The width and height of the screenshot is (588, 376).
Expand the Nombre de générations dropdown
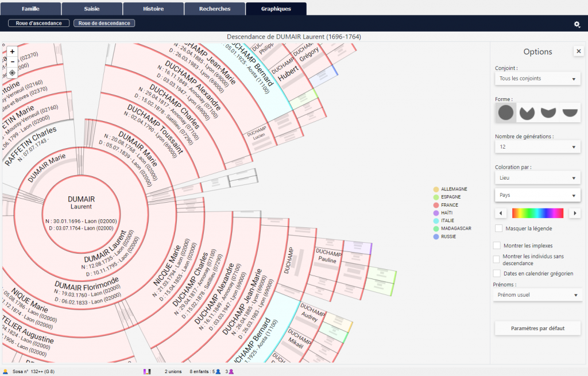point(537,148)
